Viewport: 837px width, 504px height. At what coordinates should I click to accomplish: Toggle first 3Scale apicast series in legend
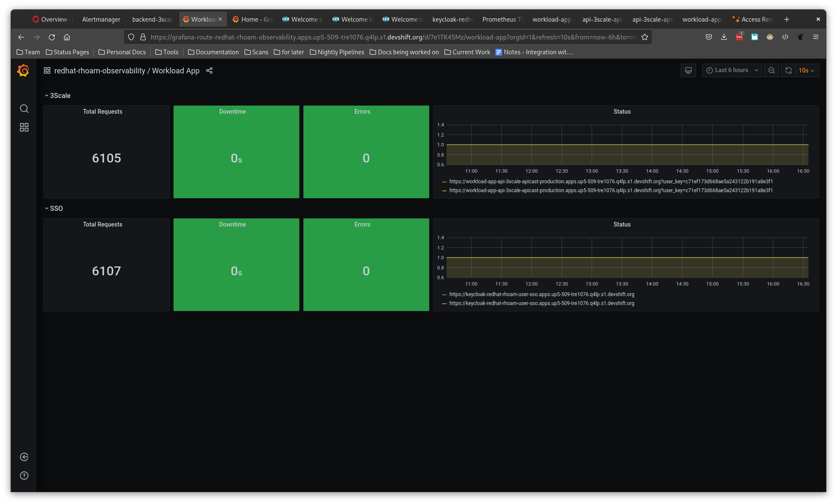click(x=610, y=182)
